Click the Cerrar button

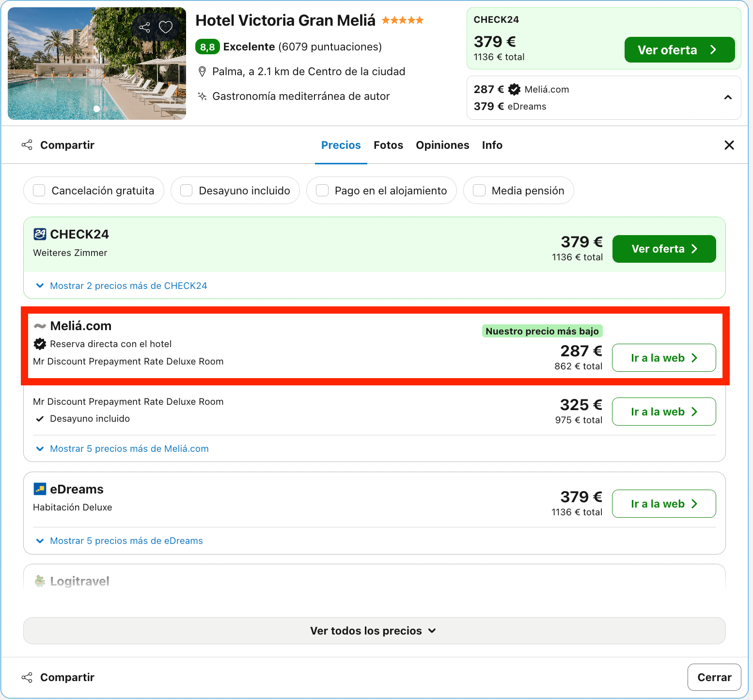[x=714, y=677]
